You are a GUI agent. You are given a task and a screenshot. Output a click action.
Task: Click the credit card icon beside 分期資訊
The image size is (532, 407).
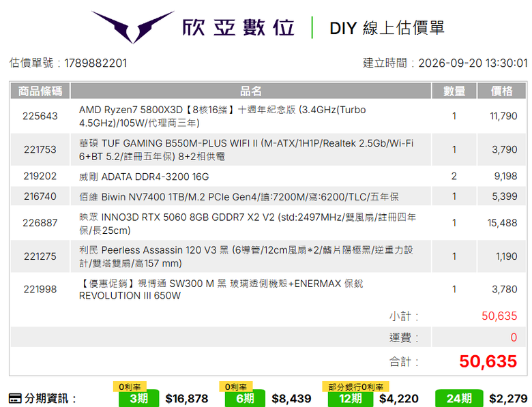pos(15,398)
